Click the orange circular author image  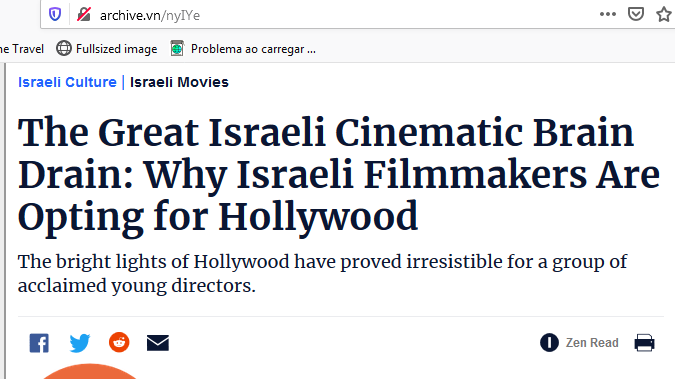click(90, 371)
